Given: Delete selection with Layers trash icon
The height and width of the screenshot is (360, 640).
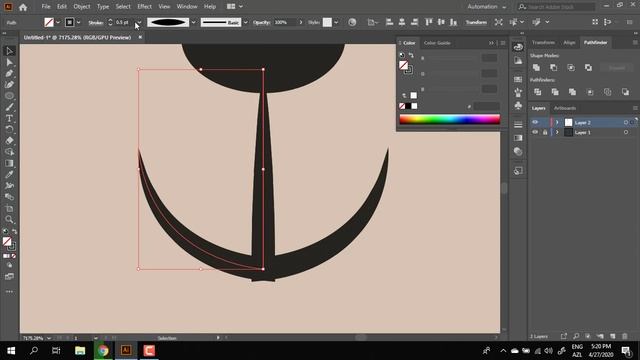Looking at the screenshot, I should coord(625,336).
